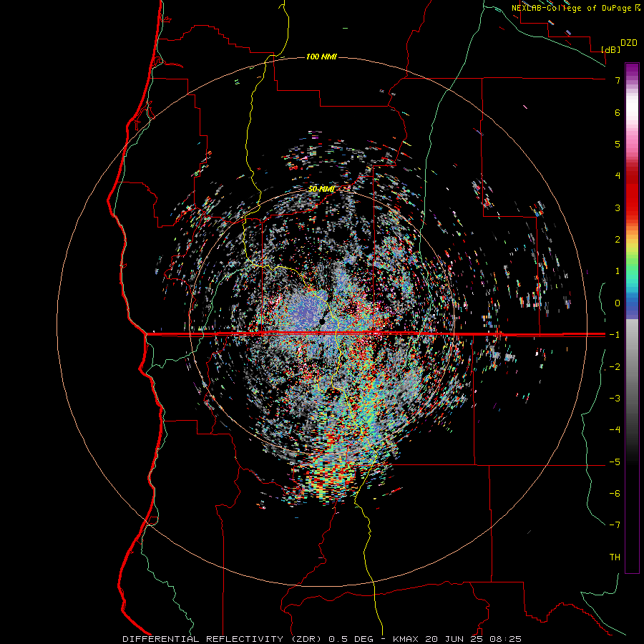The height and width of the screenshot is (644, 644).
Task: Click the (ZDR) abbreviation in the title
Action: (x=306, y=639)
